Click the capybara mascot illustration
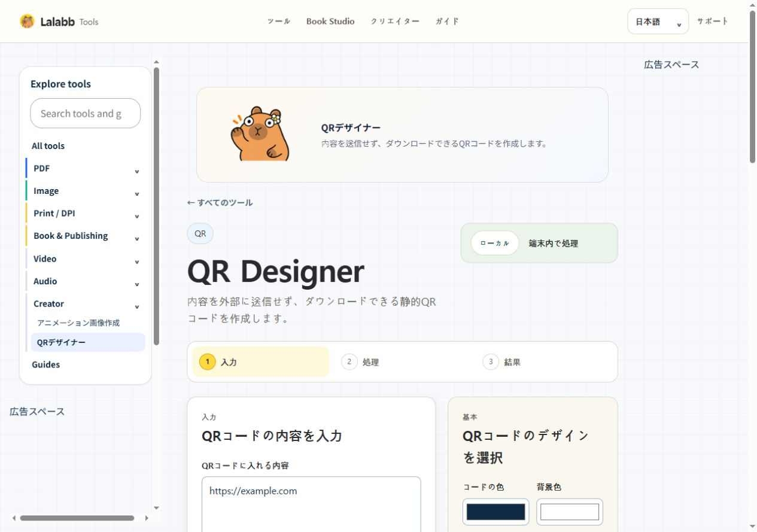The image size is (757, 532). click(x=260, y=134)
